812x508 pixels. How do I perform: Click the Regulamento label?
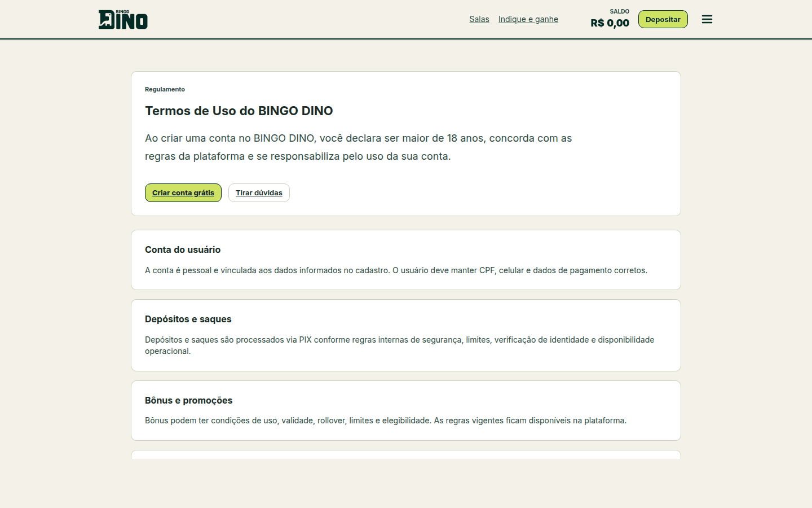165,89
